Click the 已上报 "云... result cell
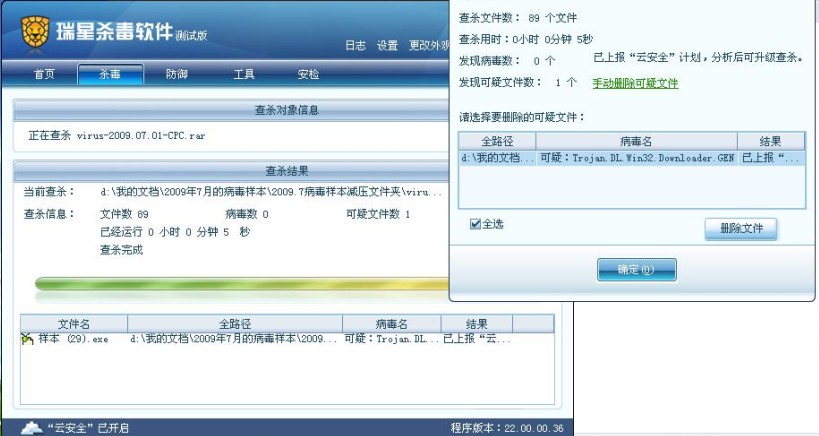Image resolution: width=819 pixels, height=436 pixels. (x=476, y=339)
